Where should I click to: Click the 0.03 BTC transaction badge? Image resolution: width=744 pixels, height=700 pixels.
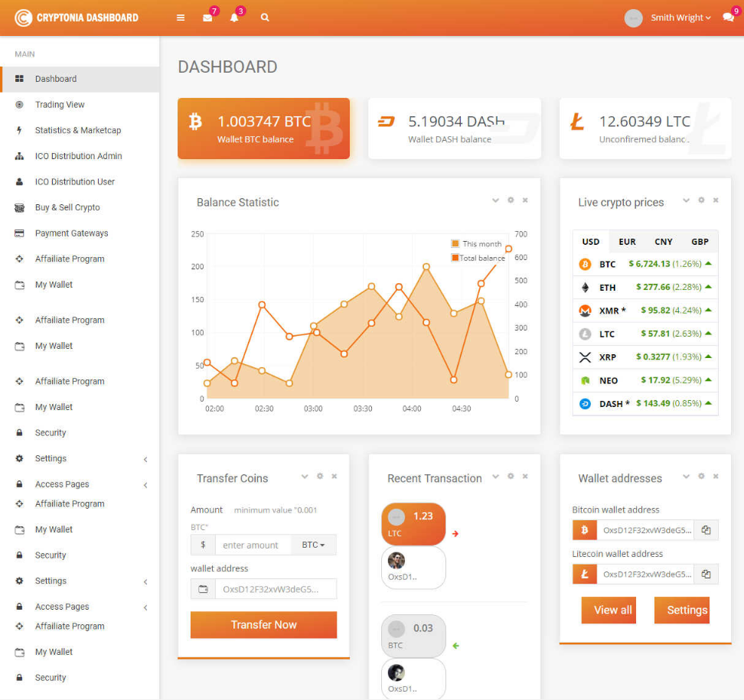413,636
